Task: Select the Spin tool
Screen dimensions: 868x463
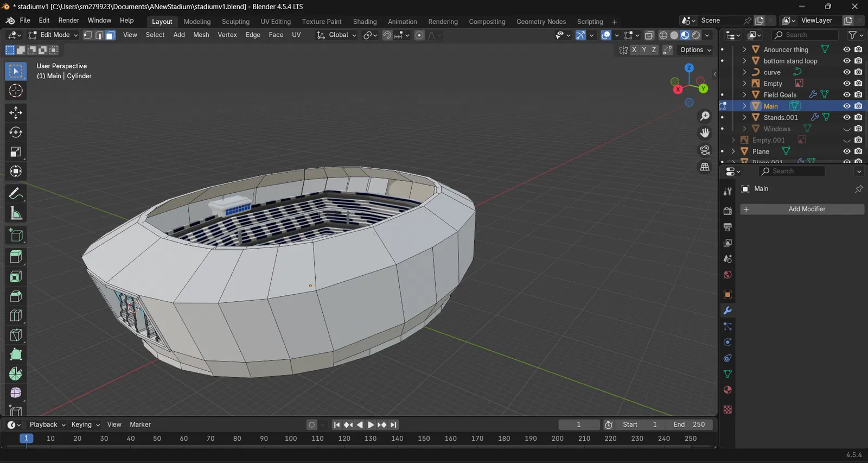Action: point(16,374)
